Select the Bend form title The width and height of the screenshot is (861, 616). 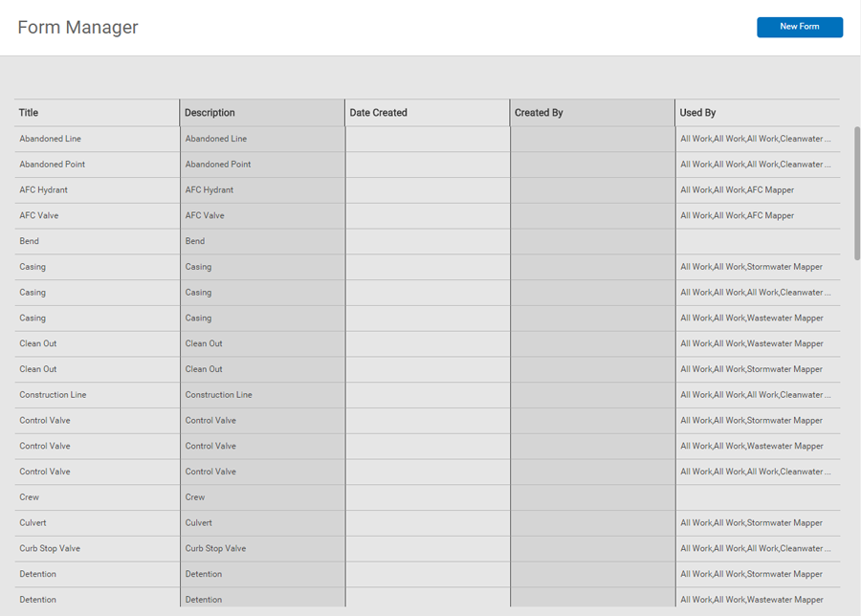click(29, 241)
